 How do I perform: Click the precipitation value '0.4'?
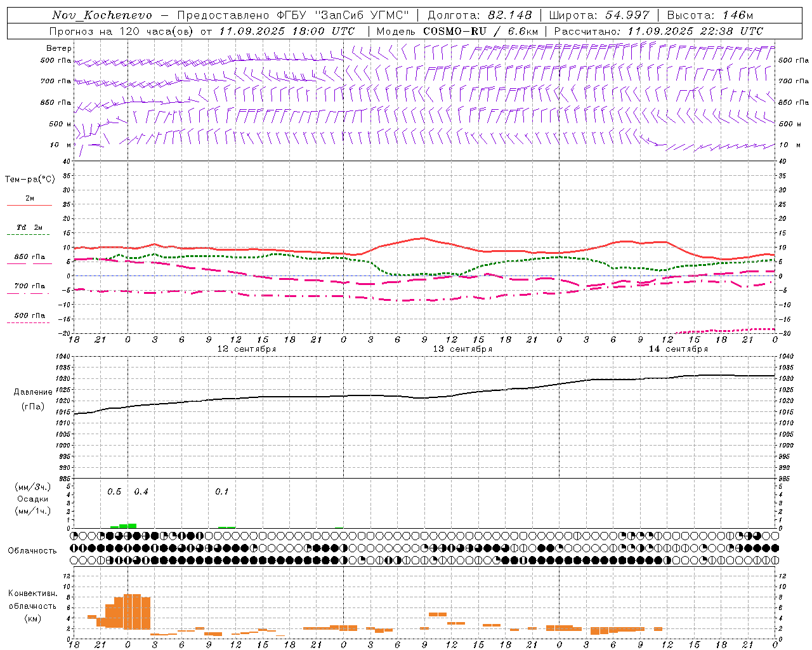pos(141,492)
